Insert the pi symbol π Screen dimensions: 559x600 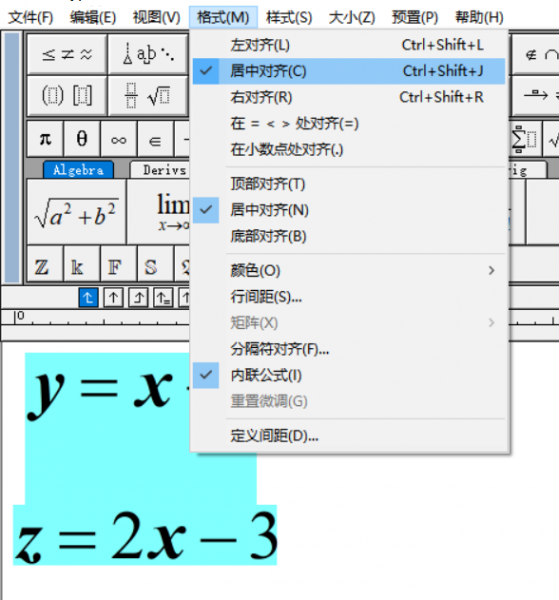(45, 139)
